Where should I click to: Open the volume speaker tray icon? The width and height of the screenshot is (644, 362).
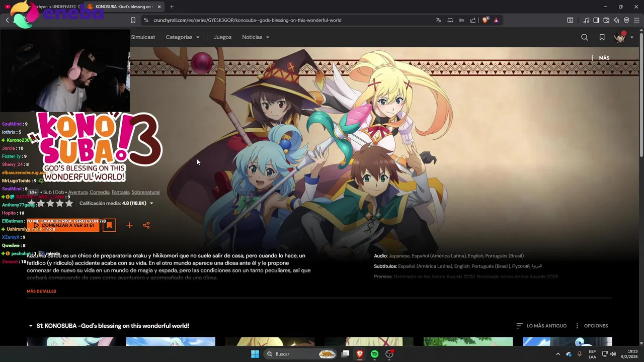click(613, 354)
